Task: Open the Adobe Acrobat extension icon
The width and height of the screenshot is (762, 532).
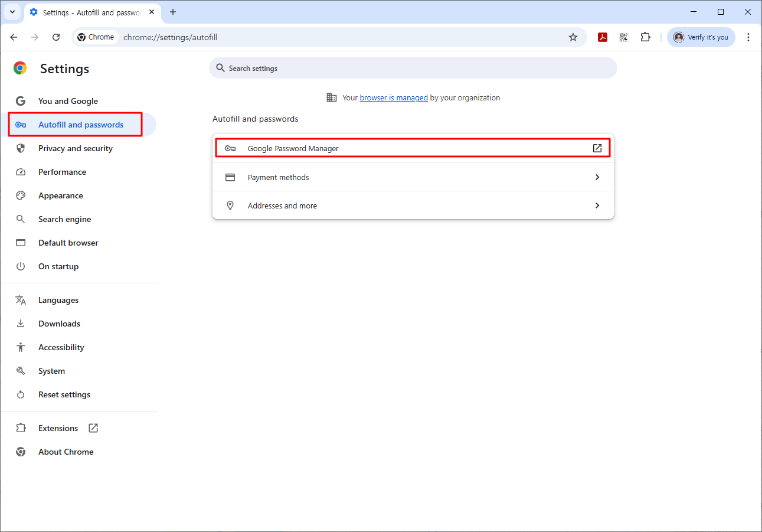Action: point(603,37)
